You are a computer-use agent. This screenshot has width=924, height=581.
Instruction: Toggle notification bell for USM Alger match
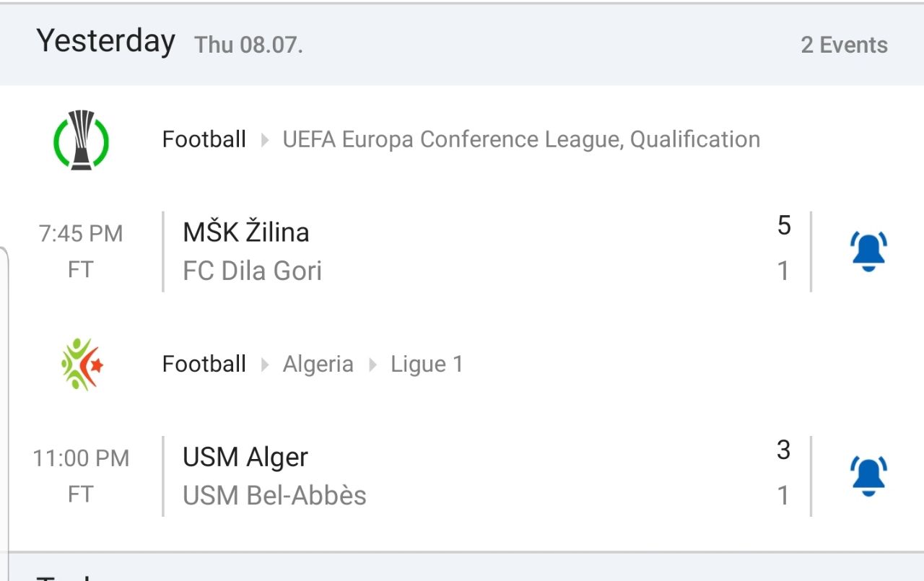tap(868, 476)
